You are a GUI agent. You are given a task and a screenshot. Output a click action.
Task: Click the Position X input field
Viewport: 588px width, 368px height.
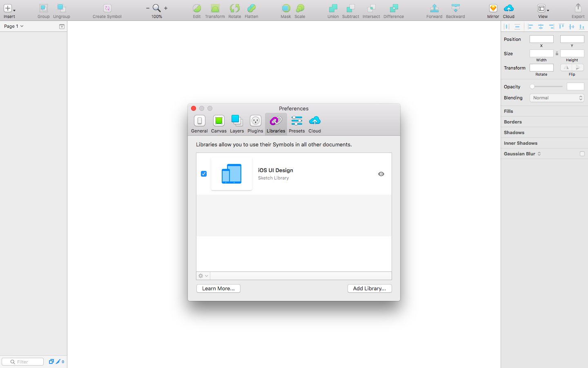coord(541,39)
